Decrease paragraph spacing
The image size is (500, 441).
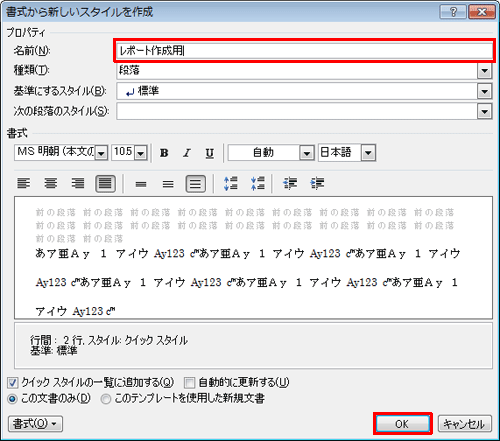pyautogui.click(x=258, y=183)
